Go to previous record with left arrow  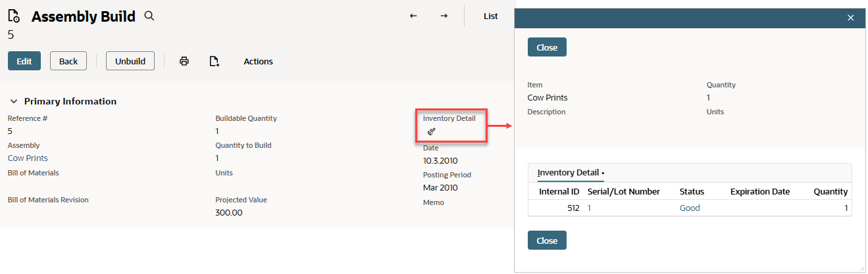413,16
